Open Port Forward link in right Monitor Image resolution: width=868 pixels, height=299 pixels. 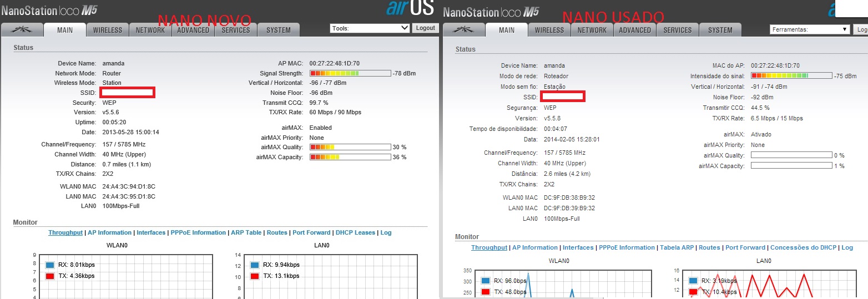point(745,248)
